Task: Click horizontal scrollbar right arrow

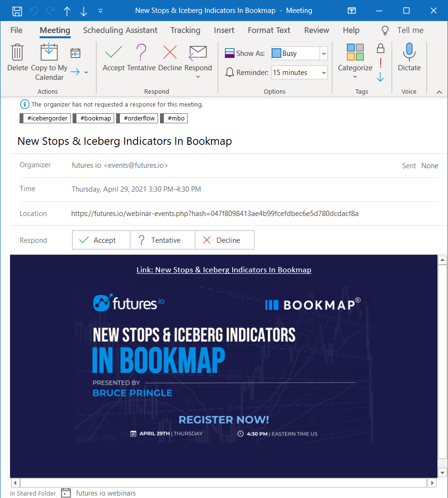Action: coord(432,483)
